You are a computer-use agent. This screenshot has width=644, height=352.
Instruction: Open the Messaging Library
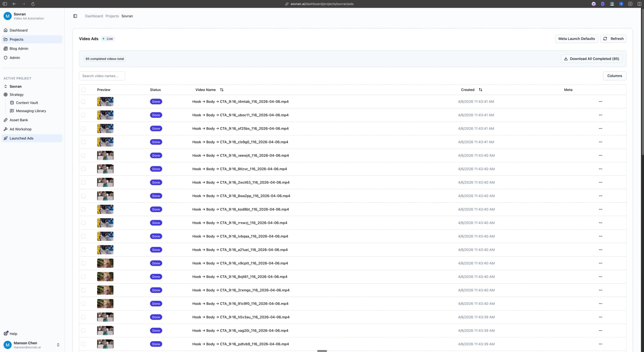31,111
